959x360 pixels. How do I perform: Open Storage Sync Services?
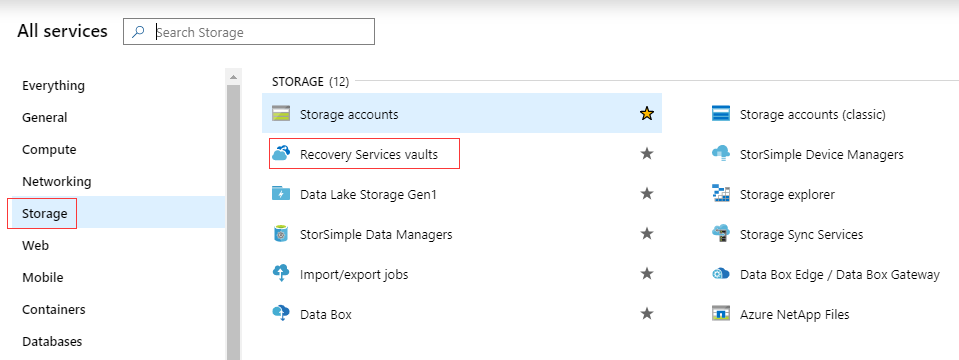tap(801, 235)
